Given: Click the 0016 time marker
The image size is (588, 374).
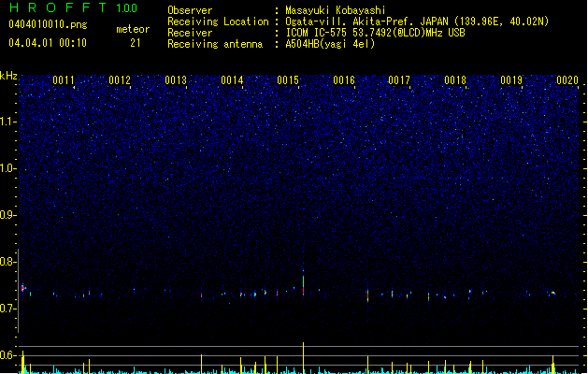Looking at the screenshot, I should click(344, 80).
